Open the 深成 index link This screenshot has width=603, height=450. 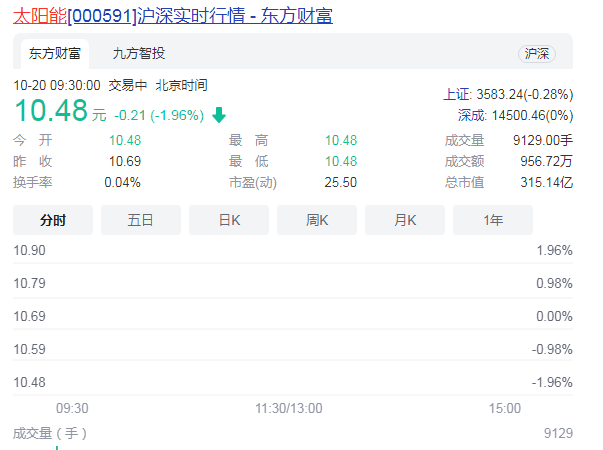(x=472, y=115)
